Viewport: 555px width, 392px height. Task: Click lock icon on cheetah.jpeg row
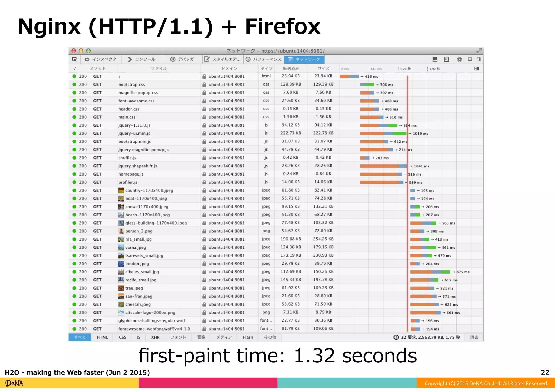pos(204,304)
